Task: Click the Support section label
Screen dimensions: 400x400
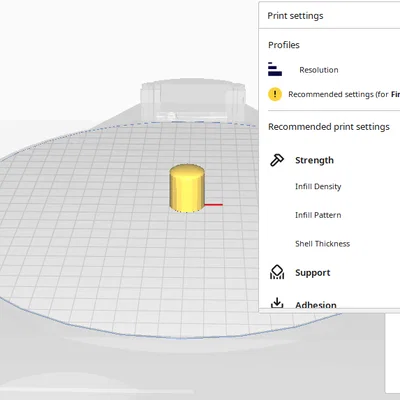Action: pos(313,273)
